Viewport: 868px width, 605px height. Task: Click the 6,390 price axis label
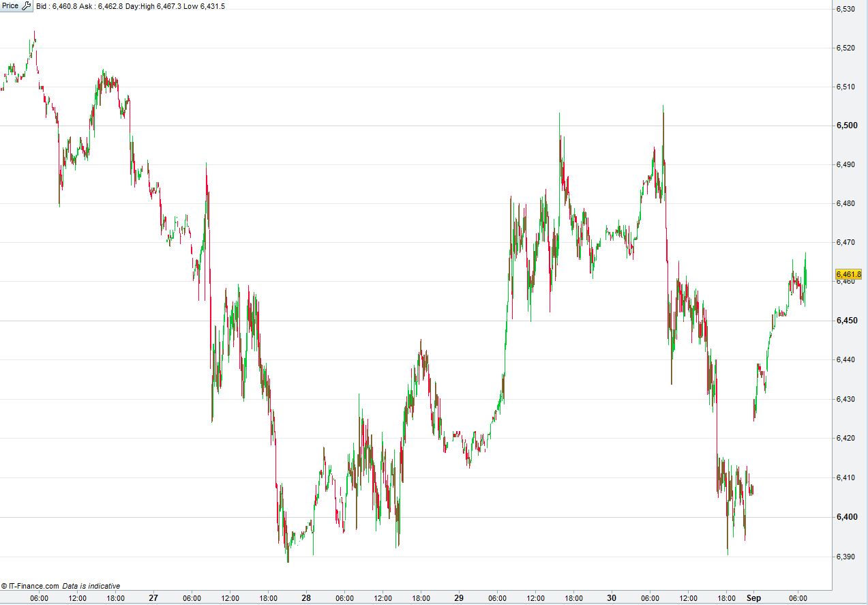[845, 557]
